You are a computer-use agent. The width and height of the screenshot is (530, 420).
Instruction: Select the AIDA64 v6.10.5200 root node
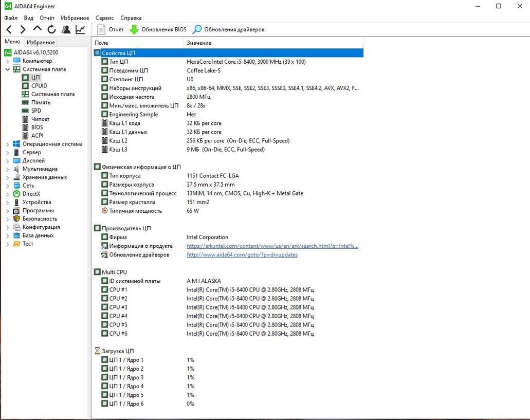click(x=31, y=52)
